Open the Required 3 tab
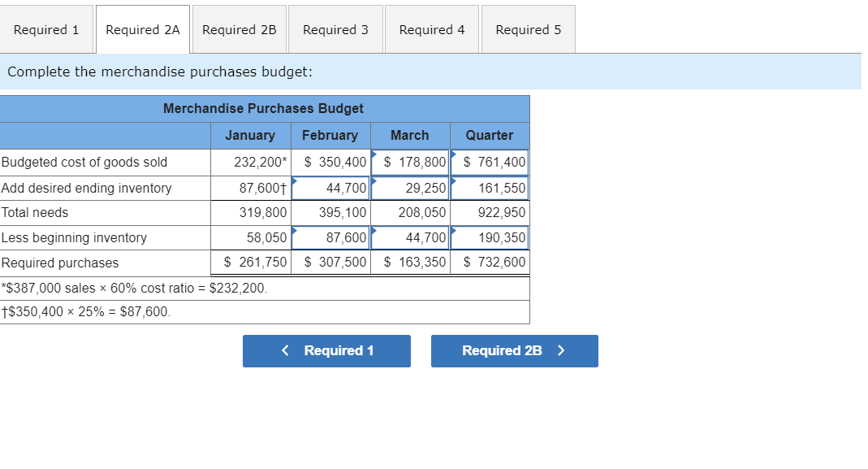Image resolution: width=868 pixels, height=469 pixels. (335, 28)
